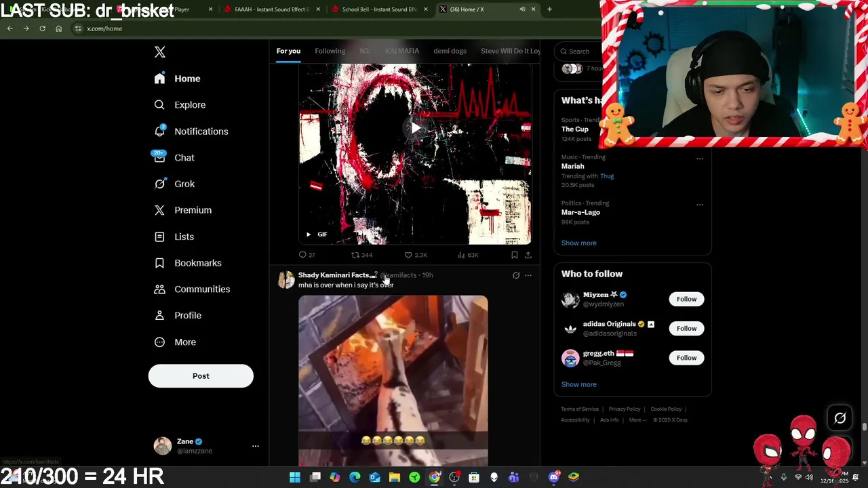
Task: Open File Explorer from taskbar
Action: point(394,477)
